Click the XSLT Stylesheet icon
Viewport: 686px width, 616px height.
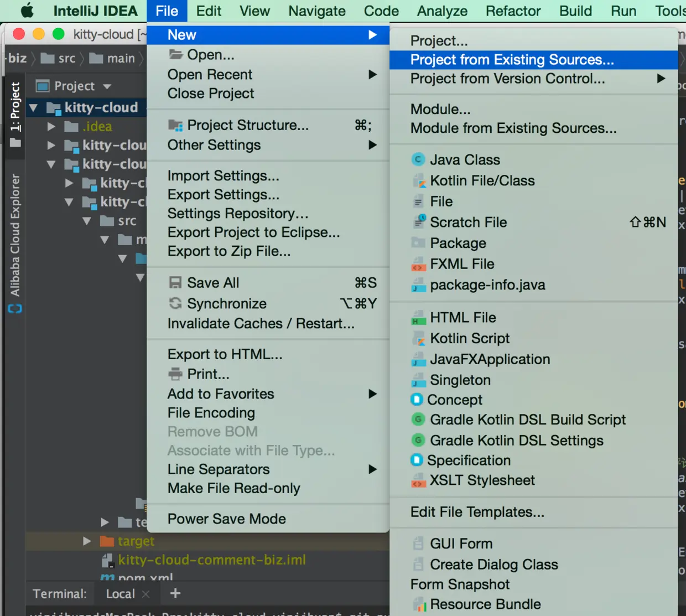click(418, 480)
